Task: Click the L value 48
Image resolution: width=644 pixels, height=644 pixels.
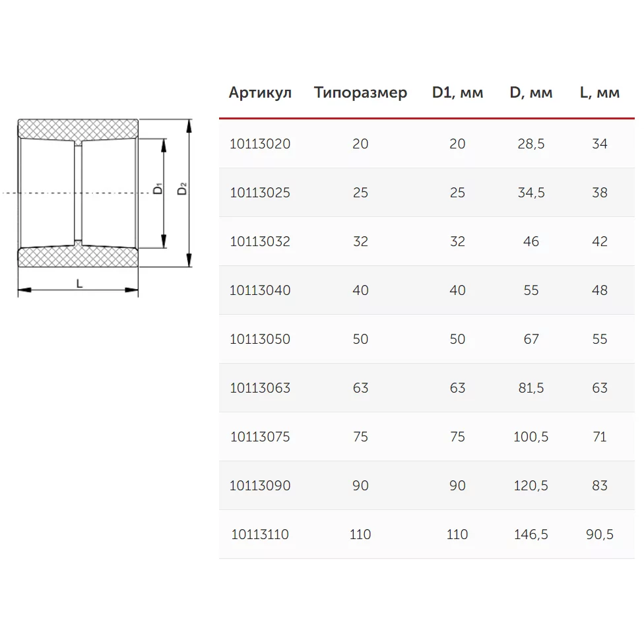Action: (599, 290)
